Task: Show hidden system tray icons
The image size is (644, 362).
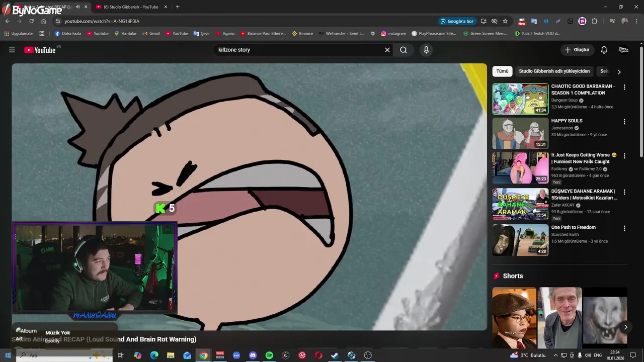Action: [555, 355]
